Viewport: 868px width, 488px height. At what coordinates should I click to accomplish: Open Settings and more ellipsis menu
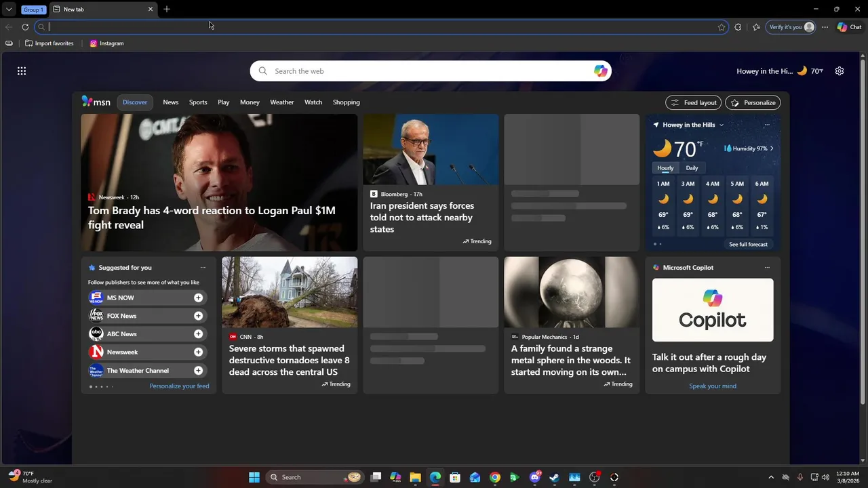click(825, 27)
